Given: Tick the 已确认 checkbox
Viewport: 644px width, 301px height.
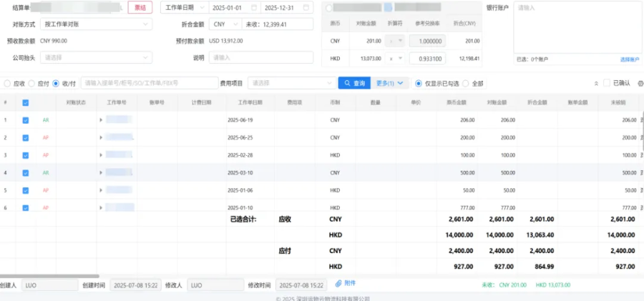Looking at the screenshot, I should 607,83.
